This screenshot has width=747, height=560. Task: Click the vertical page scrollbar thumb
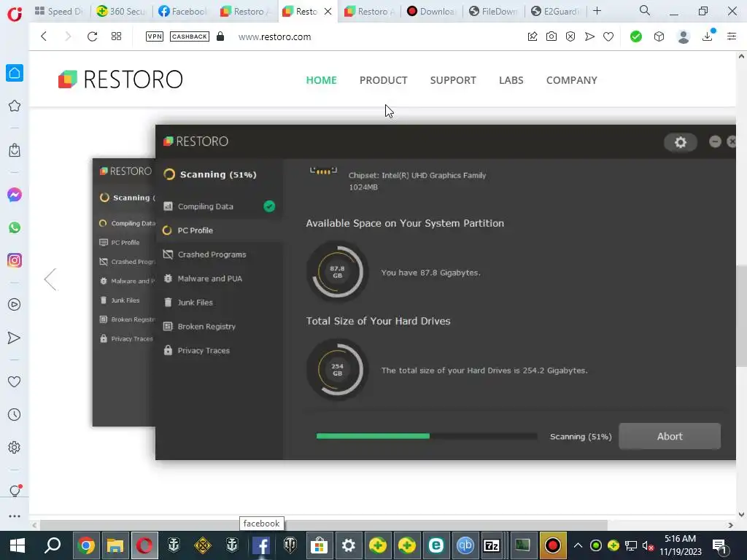741,316
